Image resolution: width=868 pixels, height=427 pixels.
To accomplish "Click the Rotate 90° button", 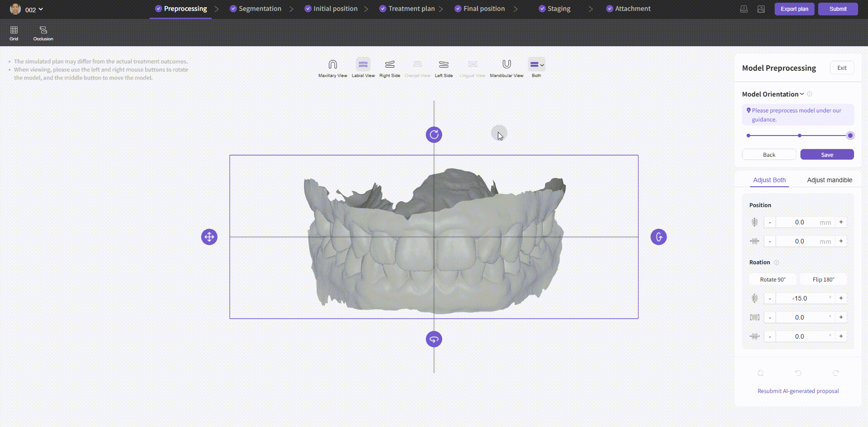I will pos(773,279).
